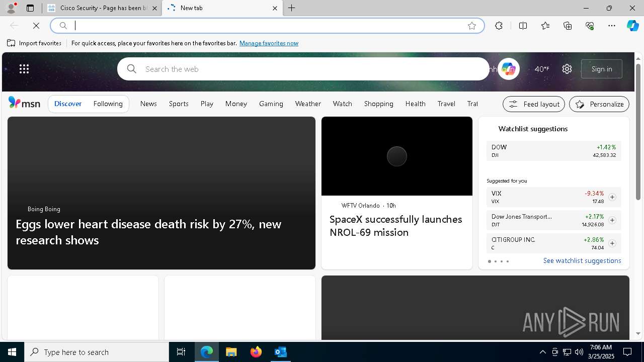Click the page vertical scrollbar
Viewport: 644px width, 362px height.
[x=638, y=132]
